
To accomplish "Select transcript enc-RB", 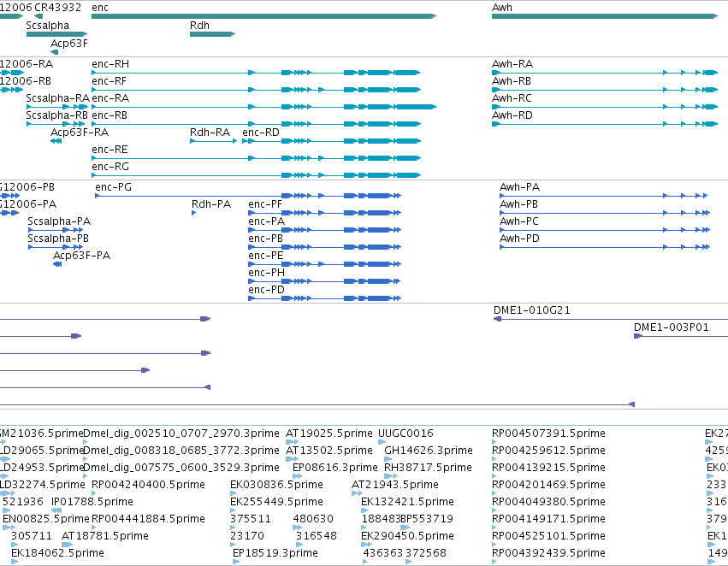I will (256, 124).
